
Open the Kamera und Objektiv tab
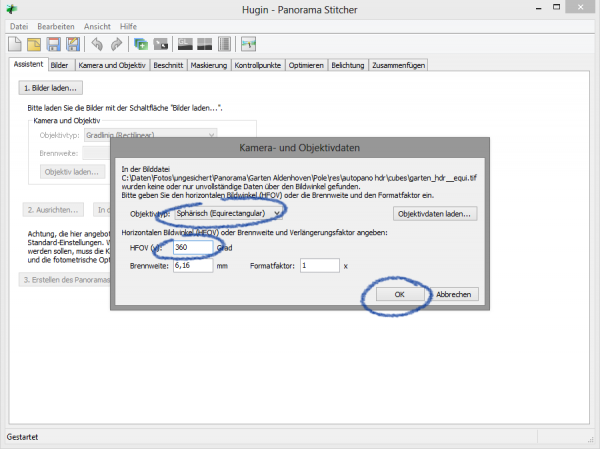[x=112, y=65]
